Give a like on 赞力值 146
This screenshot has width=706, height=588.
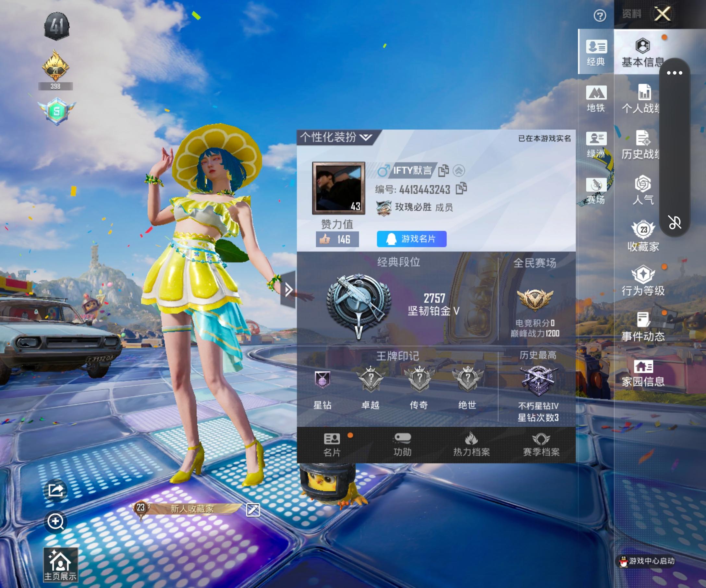point(337,239)
